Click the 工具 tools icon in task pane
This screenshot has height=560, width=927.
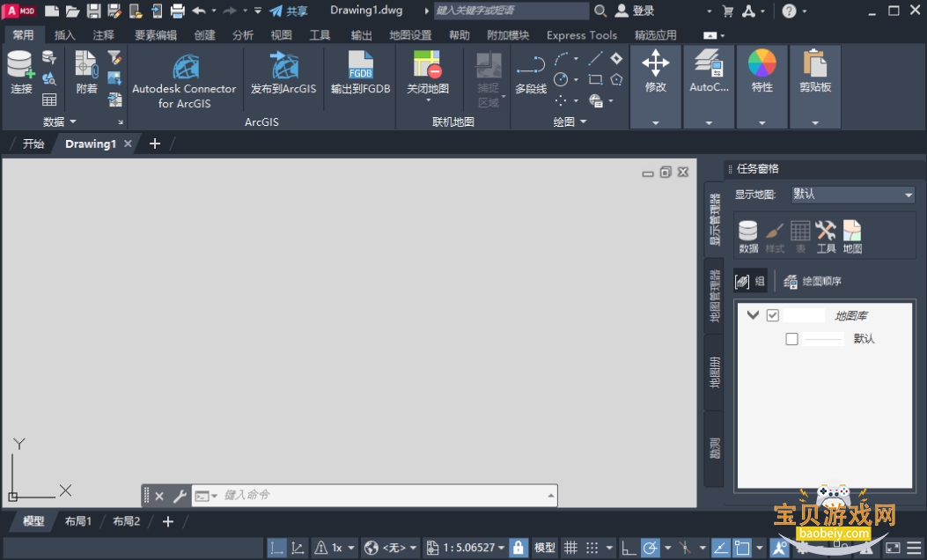pyautogui.click(x=826, y=237)
